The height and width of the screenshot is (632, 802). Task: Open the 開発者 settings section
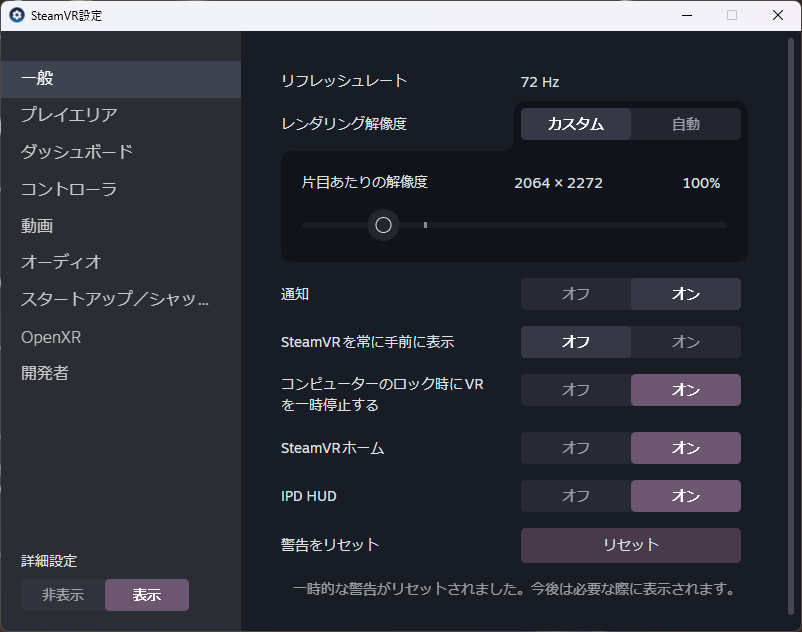(x=121, y=373)
